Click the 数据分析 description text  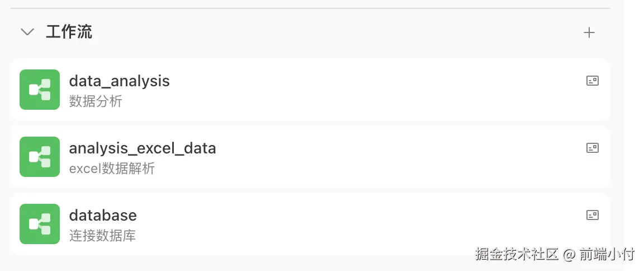(96, 101)
